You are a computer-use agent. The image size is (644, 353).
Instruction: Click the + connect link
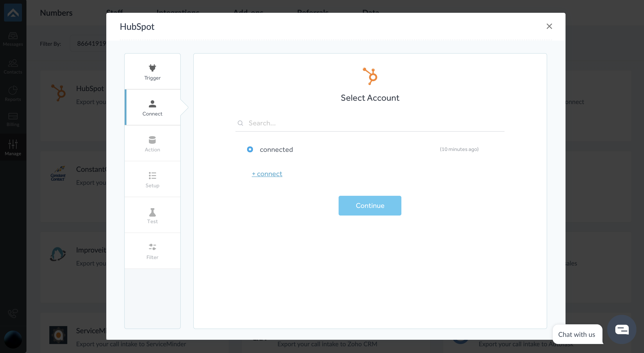267,173
